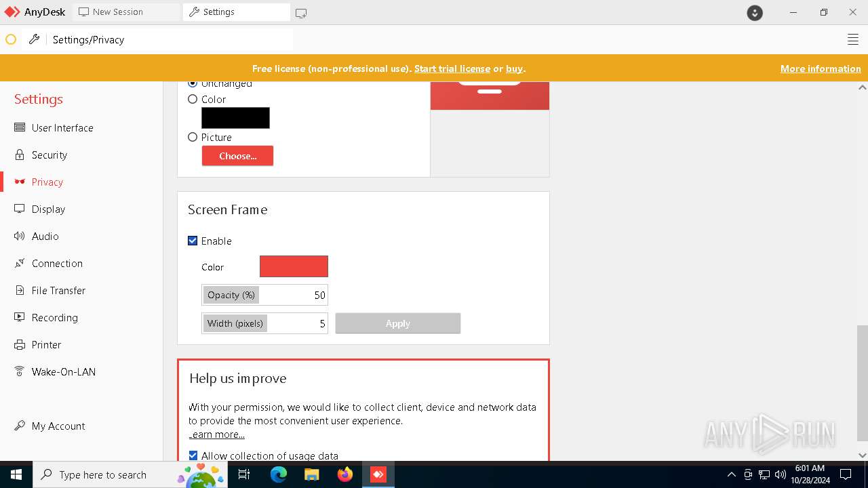Click the download arrow circle icon
The width and height of the screenshot is (868, 488).
[x=755, y=13]
